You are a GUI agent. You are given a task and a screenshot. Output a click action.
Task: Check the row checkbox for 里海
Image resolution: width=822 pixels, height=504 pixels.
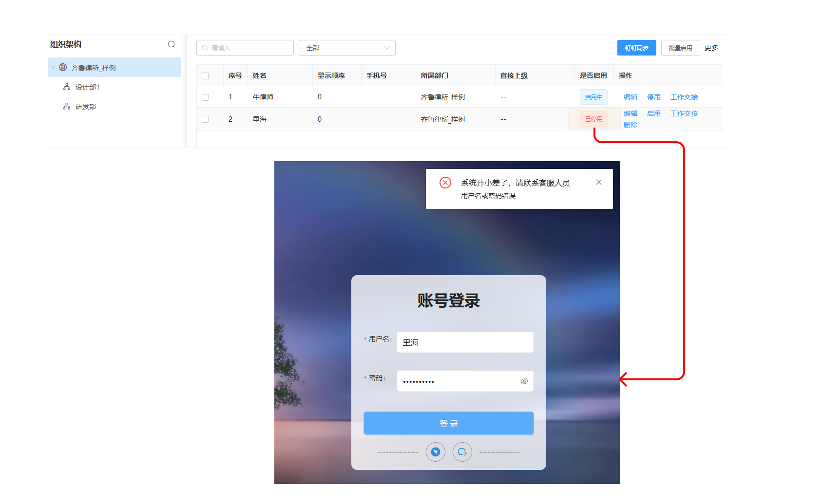(x=205, y=119)
